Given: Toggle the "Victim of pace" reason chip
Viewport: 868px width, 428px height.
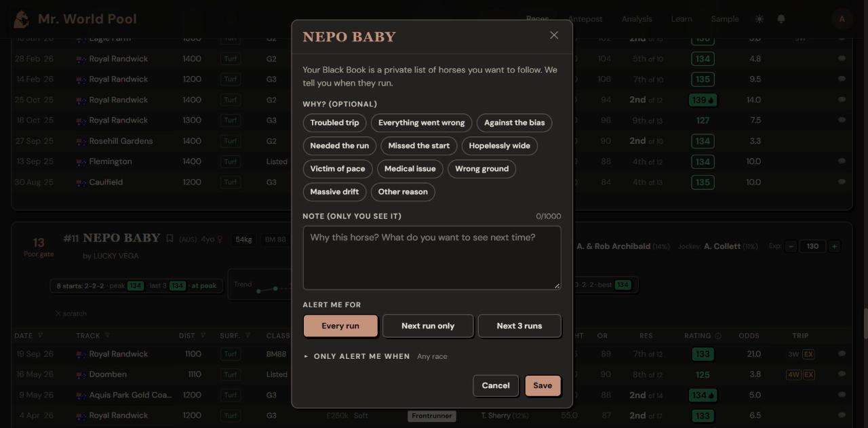Looking at the screenshot, I should 338,169.
